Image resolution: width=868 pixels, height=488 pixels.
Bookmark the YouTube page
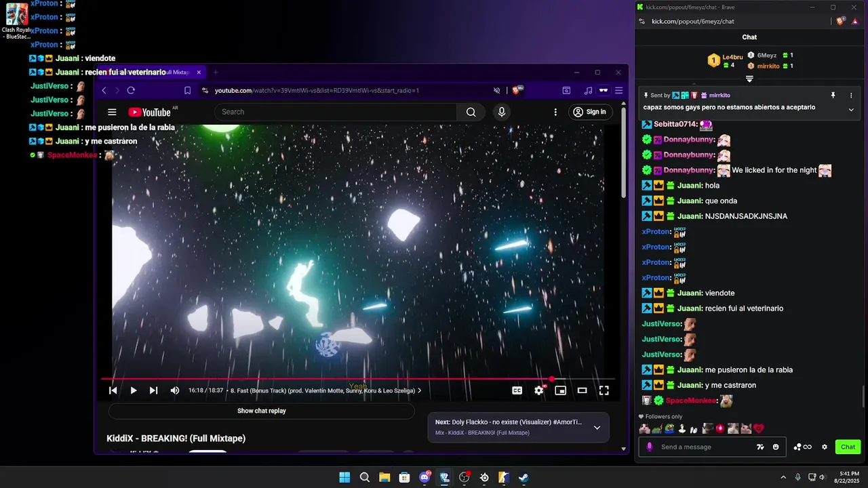[188, 90]
